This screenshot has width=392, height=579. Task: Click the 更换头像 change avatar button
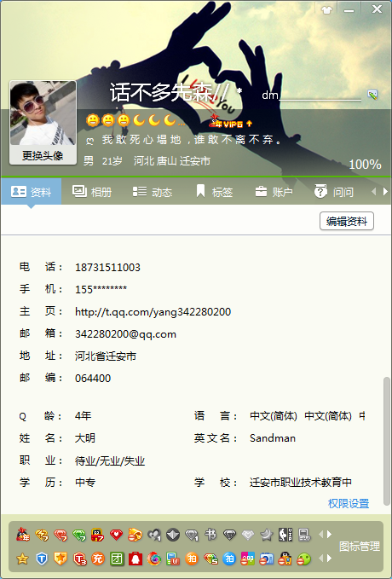pyautogui.click(x=43, y=155)
